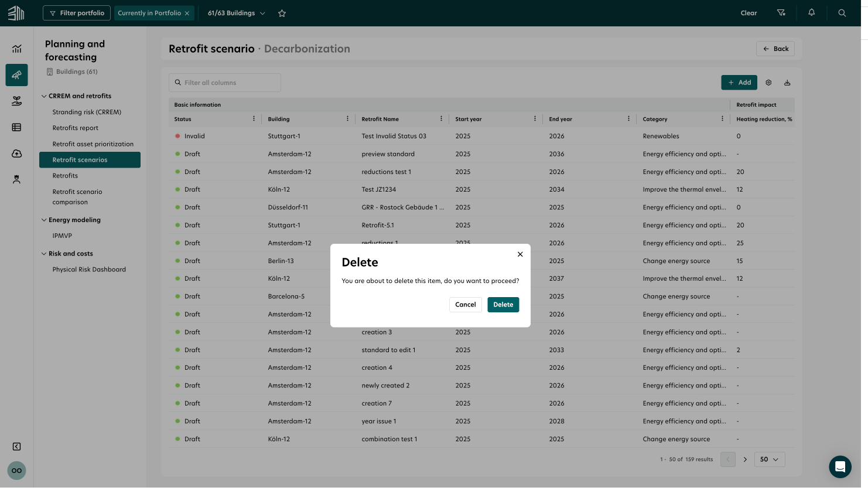Click the "newly created 2" retrofit name
This screenshot has width=868, height=494.
tap(385, 386)
